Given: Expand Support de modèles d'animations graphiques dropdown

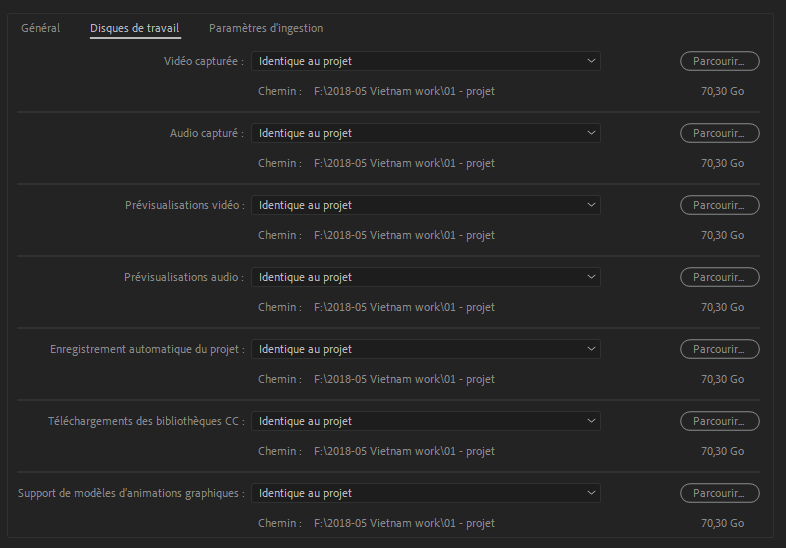Looking at the screenshot, I should coord(425,493).
